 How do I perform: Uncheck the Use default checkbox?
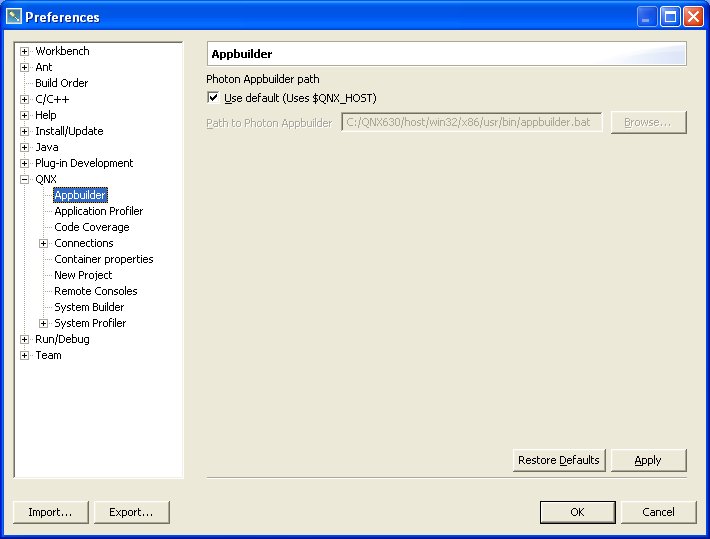pos(213,98)
